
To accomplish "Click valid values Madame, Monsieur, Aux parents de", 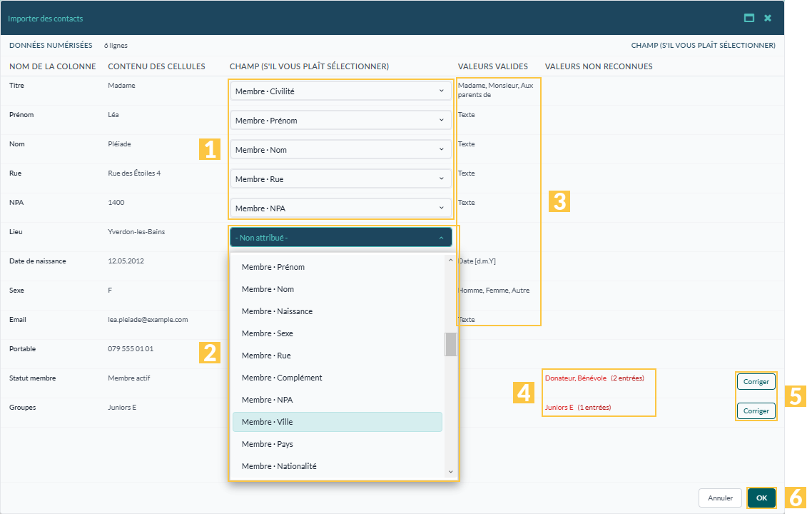I will point(496,90).
